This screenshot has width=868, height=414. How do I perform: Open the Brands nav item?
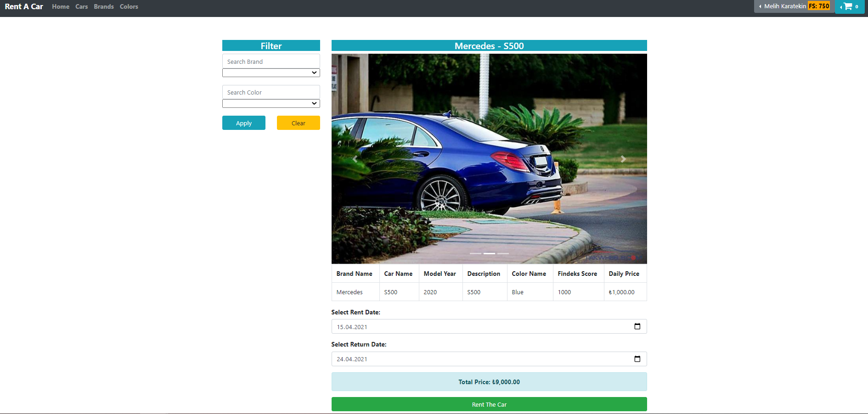point(104,6)
